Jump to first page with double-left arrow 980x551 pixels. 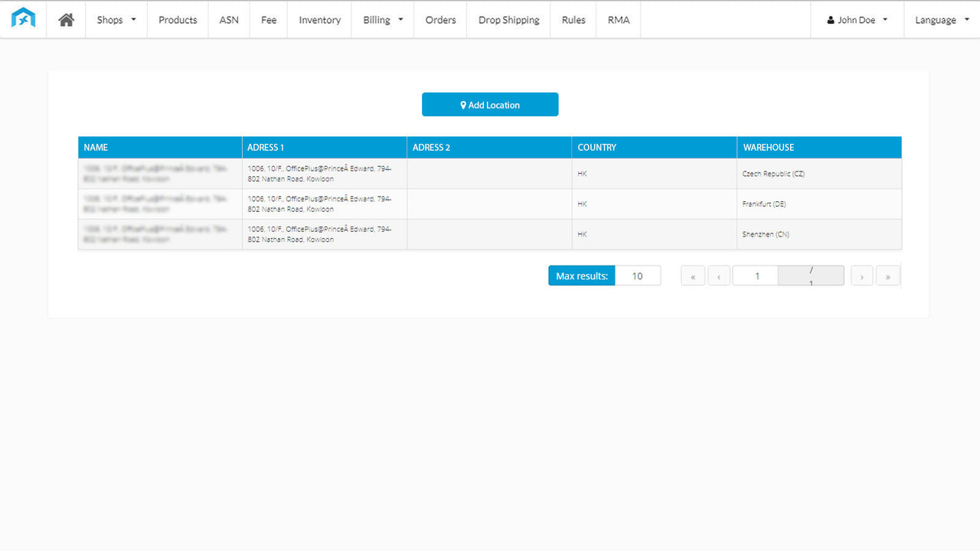tap(692, 275)
